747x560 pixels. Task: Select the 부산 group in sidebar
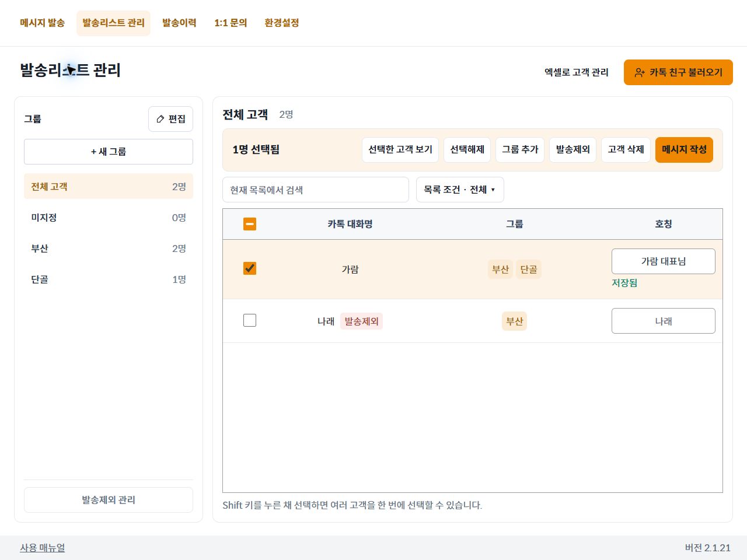pos(109,249)
